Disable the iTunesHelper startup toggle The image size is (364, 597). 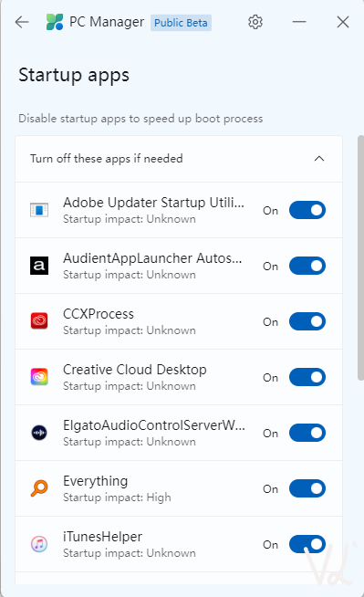point(307,544)
